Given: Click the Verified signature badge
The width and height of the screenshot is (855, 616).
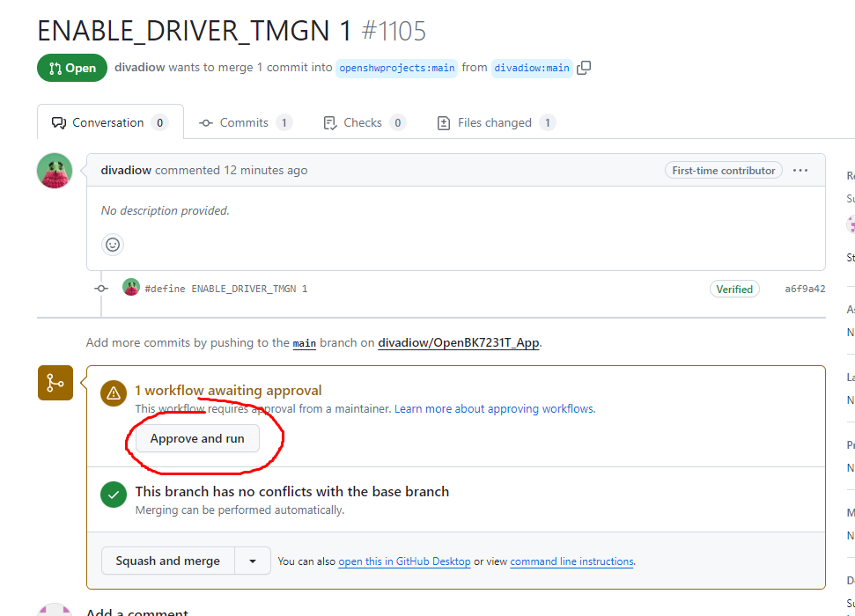Looking at the screenshot, I should click(x=734, y=289).
